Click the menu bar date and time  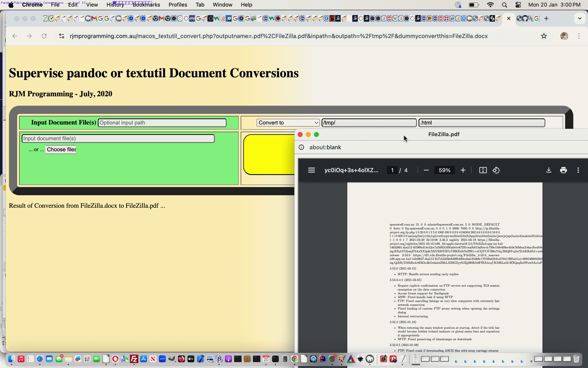[x=554, y=5]
